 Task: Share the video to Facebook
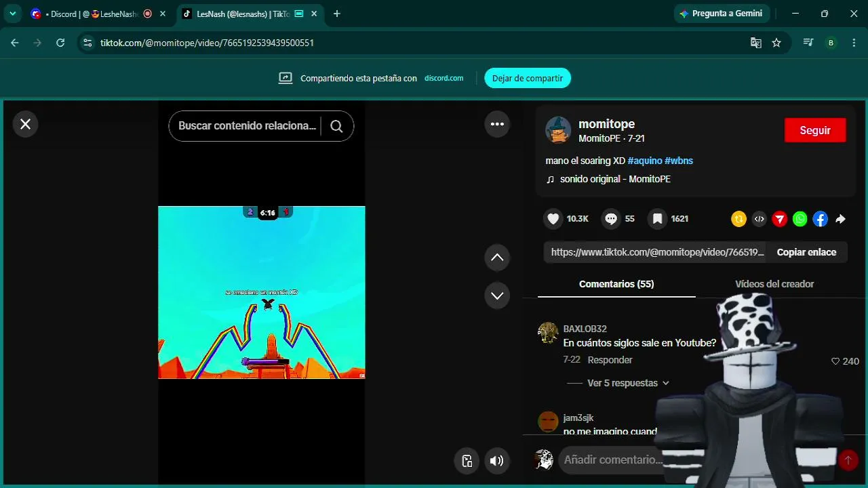tap(821, 219)
